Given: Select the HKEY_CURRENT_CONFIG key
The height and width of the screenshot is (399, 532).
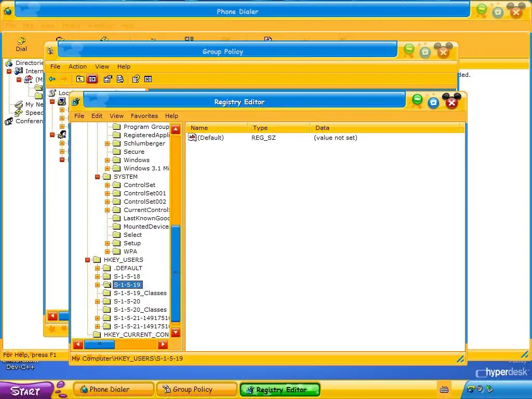Looking at the screenshot, I should 136,335.
